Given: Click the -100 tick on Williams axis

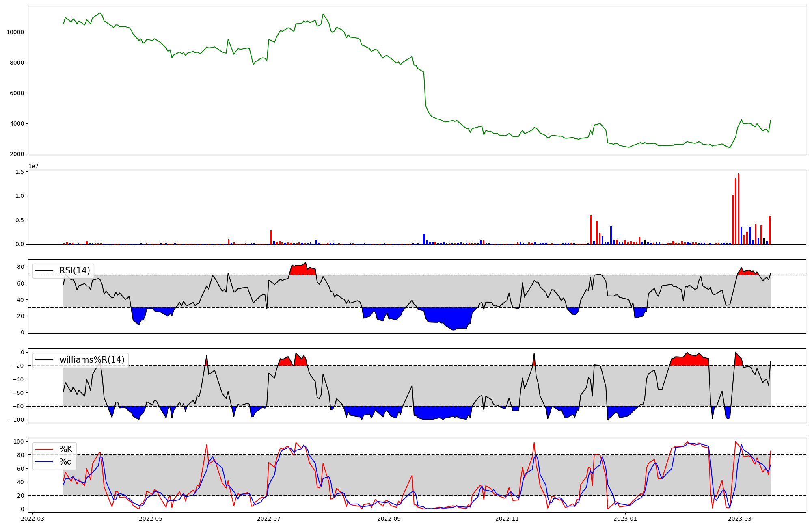Looking at the screenshot, I should [x=17, y=420].
